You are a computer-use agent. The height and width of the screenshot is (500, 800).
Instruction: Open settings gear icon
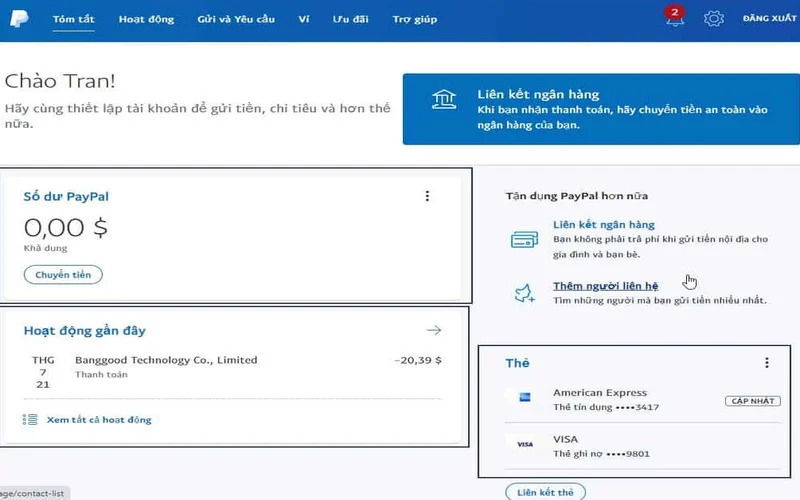(x=713, y=19)
